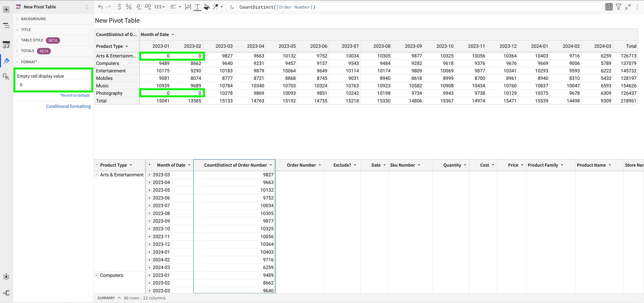Viewport: 644px width, 303px height.
Task: Open the fill color paint bucket tool
Action: click(207, 7)
